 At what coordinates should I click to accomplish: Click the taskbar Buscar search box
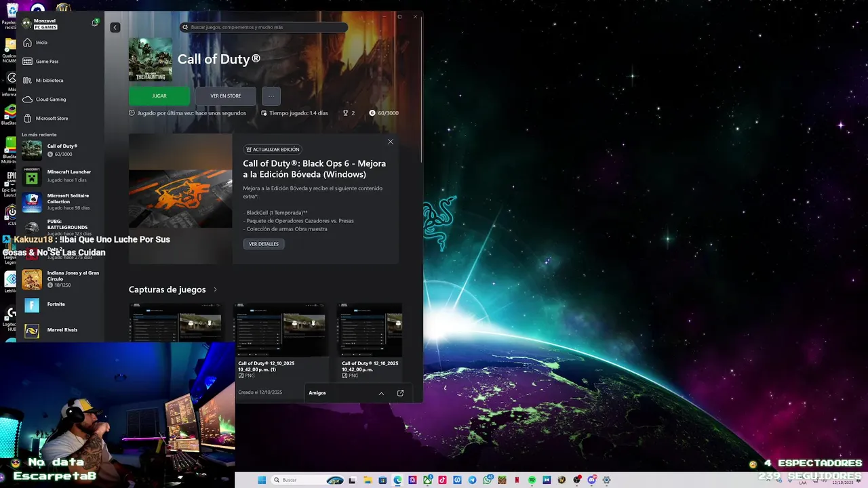pos(308,480)
